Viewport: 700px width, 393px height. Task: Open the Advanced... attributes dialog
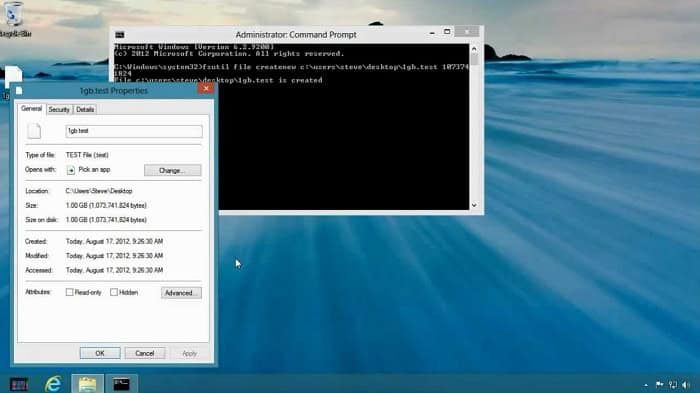(181, 293)
